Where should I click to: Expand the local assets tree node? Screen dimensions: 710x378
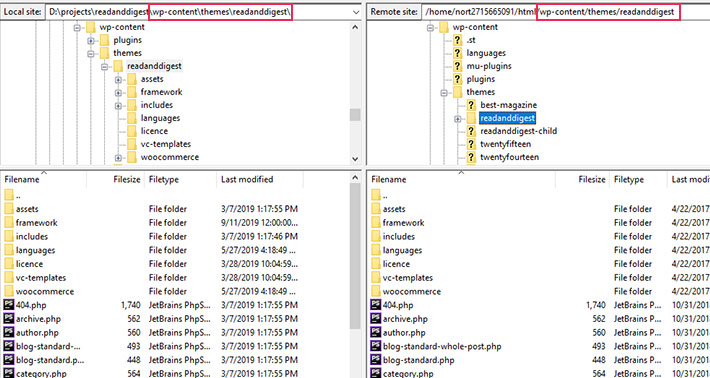tap(118, 80)
